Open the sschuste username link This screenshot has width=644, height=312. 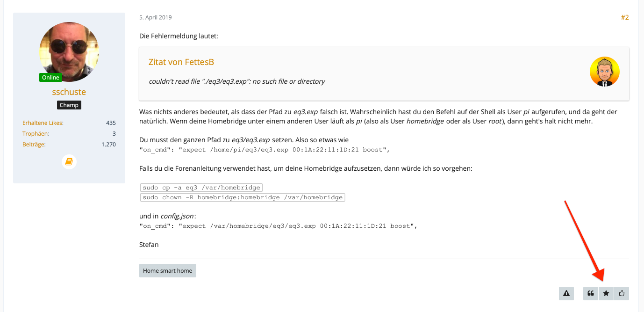point(69,92)
